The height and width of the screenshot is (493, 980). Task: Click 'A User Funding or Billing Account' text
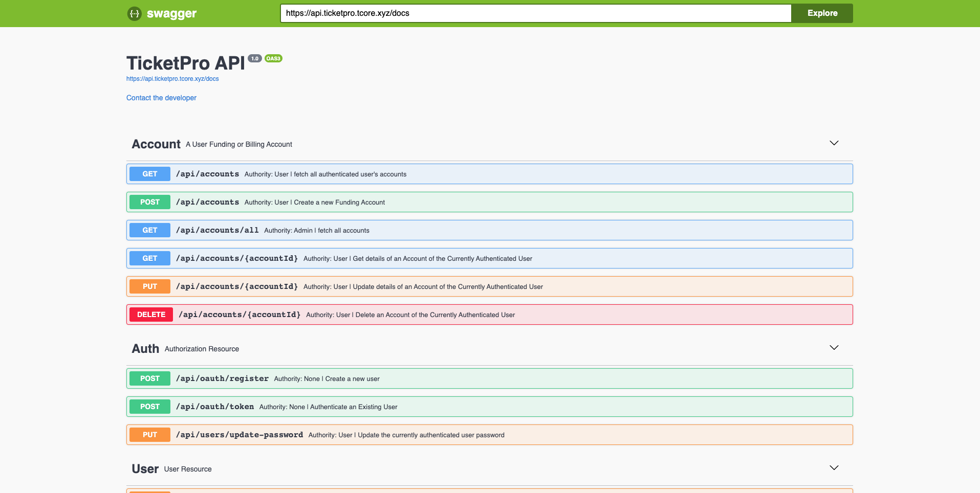click(239, 145)
